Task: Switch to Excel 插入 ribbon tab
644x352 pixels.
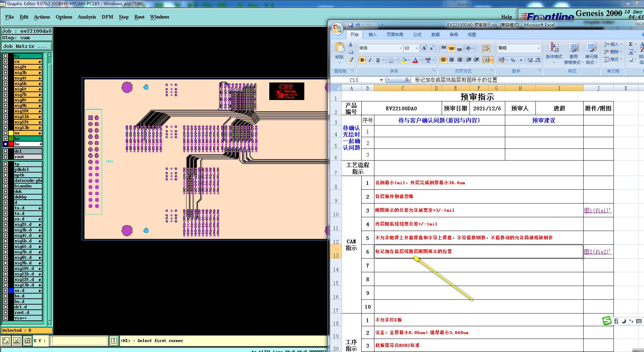Action: pos(372,35)
